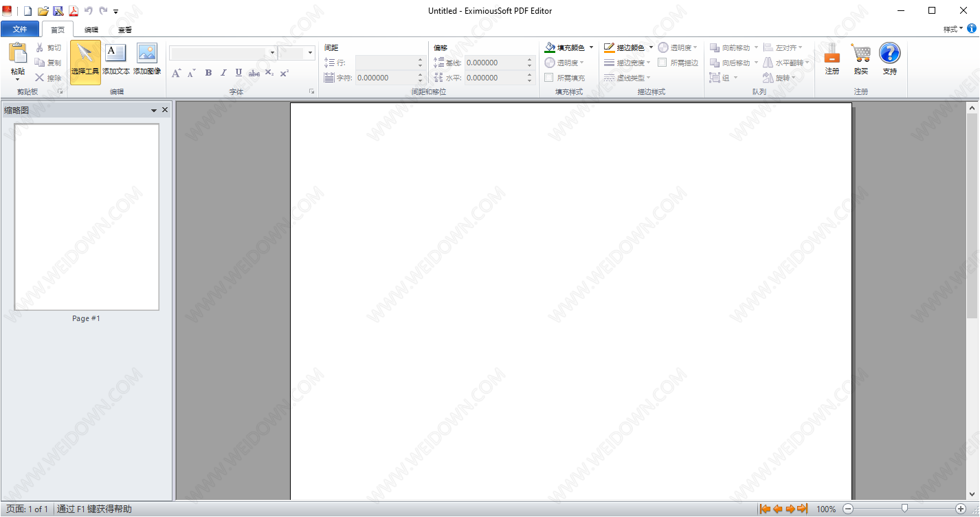980x517 pixels.
Task: Open the 文件 File menu
Action: (20, 29)
